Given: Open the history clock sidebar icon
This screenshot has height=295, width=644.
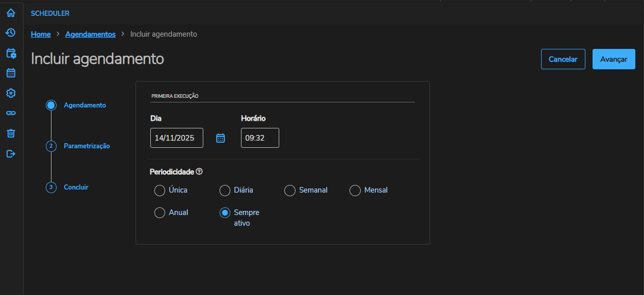Looking at the screenshot, I should [x=11, y=33].
